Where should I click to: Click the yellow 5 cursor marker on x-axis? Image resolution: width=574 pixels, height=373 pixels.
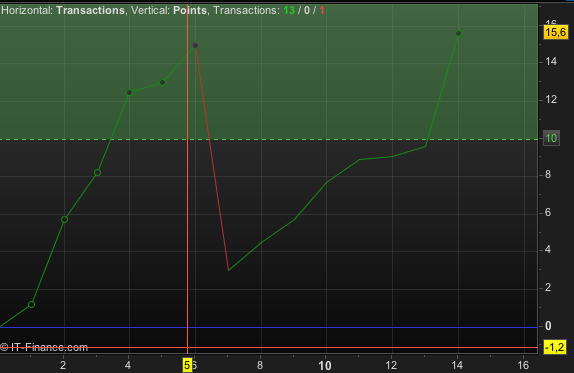pyautogui.click(x=187, y=365)
